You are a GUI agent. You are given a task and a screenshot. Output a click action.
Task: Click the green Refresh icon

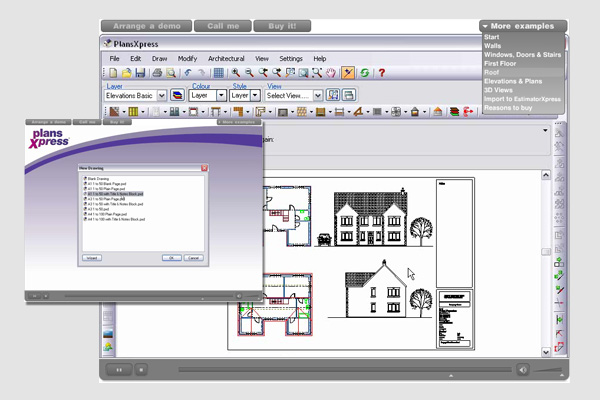[365, 73]
